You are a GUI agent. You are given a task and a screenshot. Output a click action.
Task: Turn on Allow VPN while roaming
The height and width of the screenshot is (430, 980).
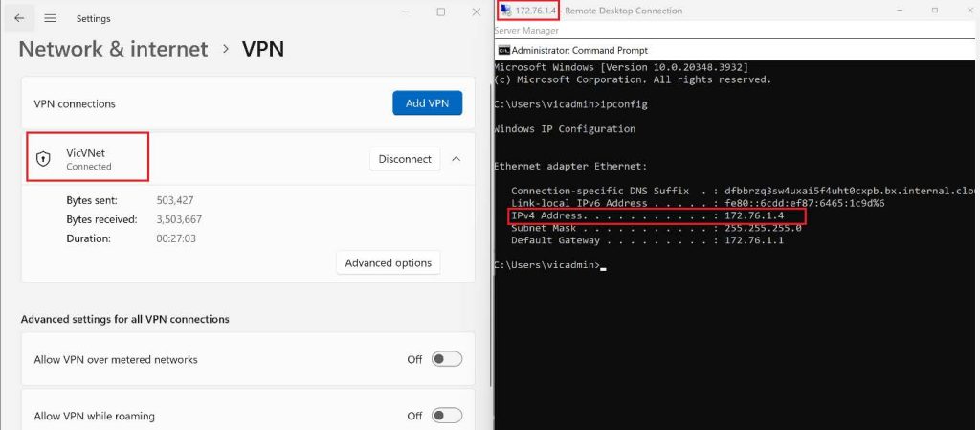click(446, 416)
